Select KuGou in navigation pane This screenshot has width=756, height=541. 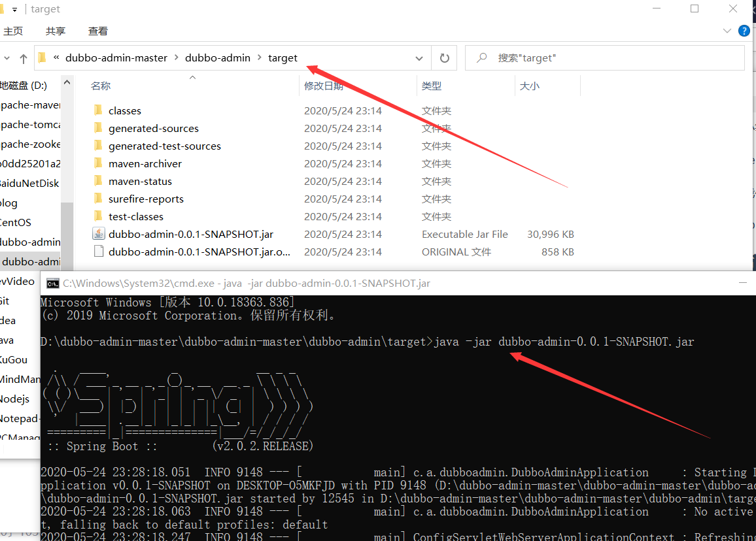(x=14, y=359)
